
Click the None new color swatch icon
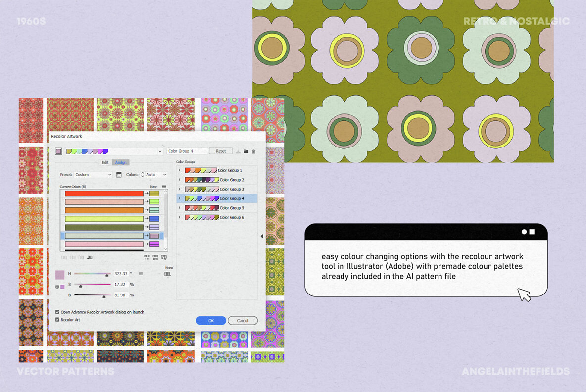[168, 274]
